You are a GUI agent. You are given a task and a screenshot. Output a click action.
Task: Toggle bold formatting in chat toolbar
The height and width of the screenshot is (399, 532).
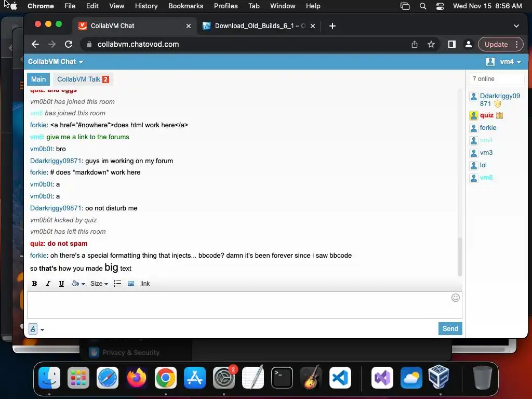34,284
